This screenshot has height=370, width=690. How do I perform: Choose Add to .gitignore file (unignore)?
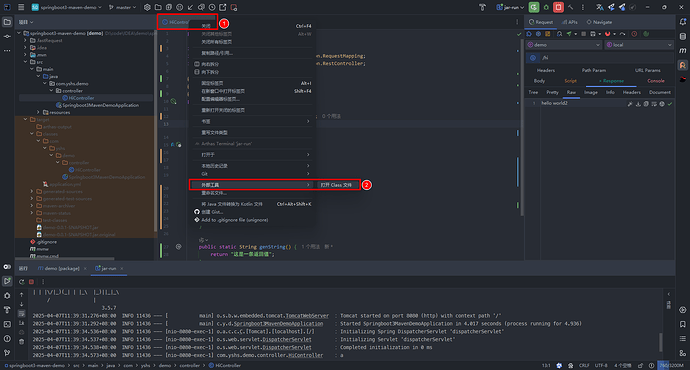coord(252,220)
